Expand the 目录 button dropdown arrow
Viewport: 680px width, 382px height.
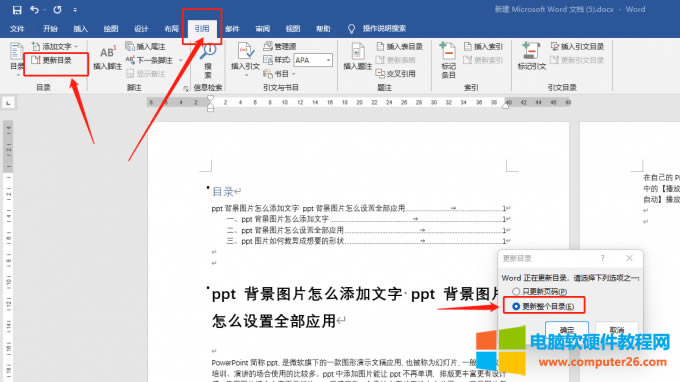click(18, 75)
